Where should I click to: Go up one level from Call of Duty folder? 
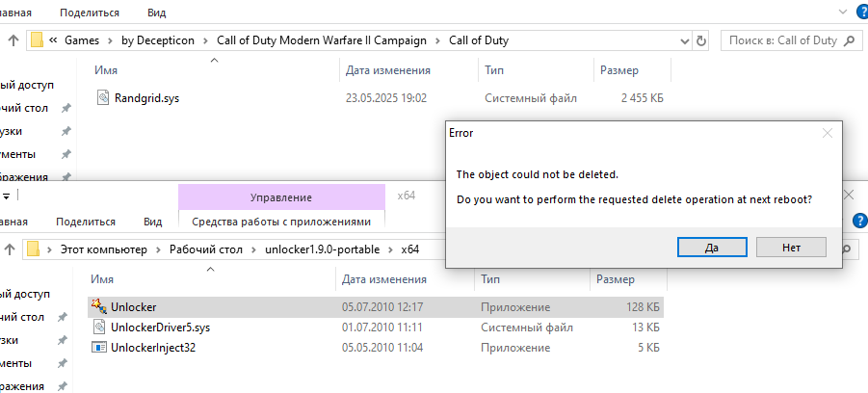pos(13,40)
